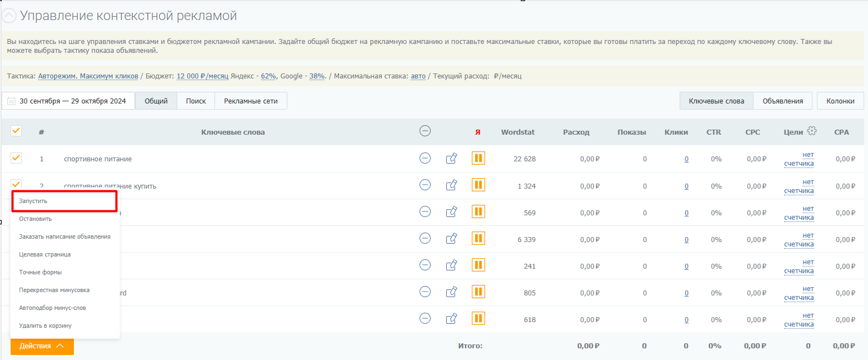Switch to the "Рекламные сети" tab
The height and width of the screenshot is (360, 868).
(x=251, y=101)
